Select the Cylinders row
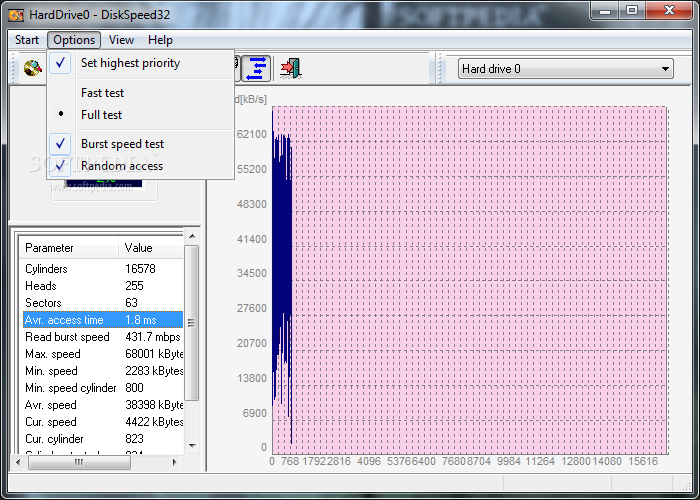Screen dimensions: 700x500 103,269
